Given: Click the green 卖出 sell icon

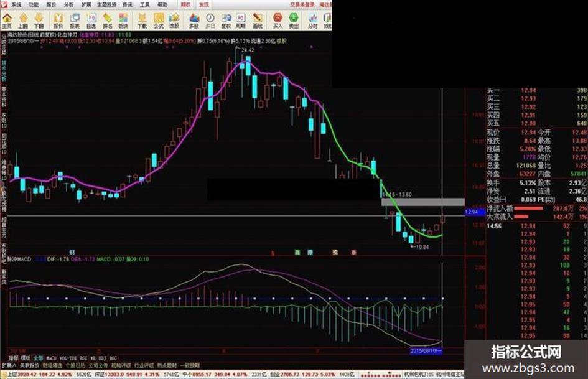Looking at the screenshot, I should [x=294, y=21].
